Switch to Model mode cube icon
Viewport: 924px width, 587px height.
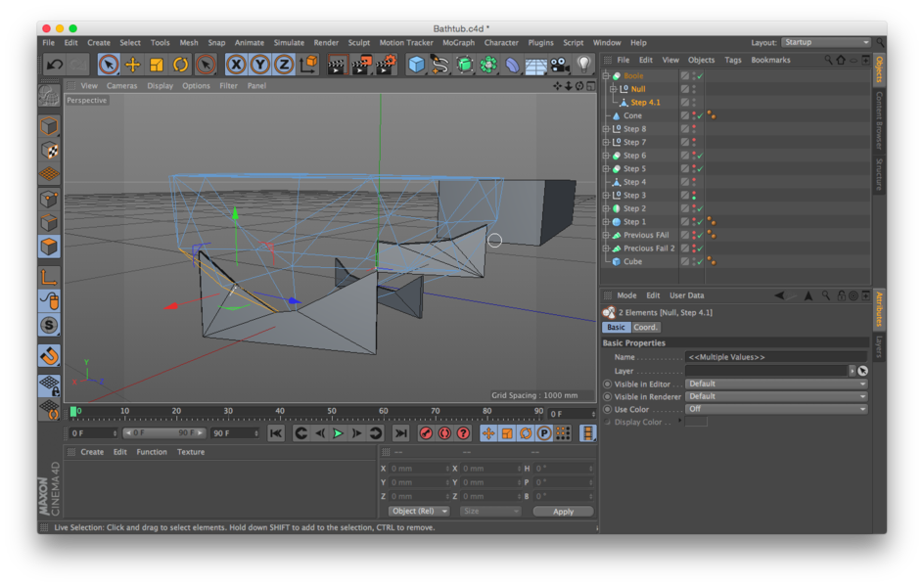pyautogui.click(x=50, y=125)
